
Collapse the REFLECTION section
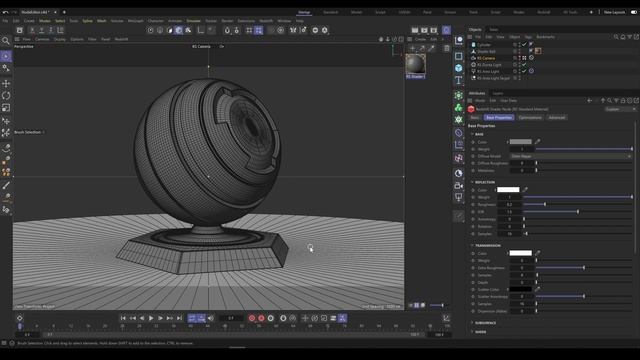coord(472,182)
